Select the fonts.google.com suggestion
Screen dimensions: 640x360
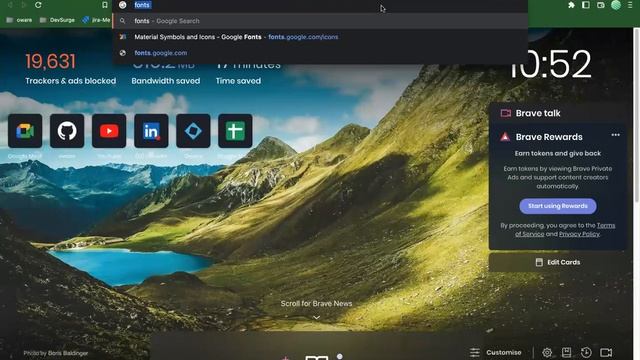[320, 53]
